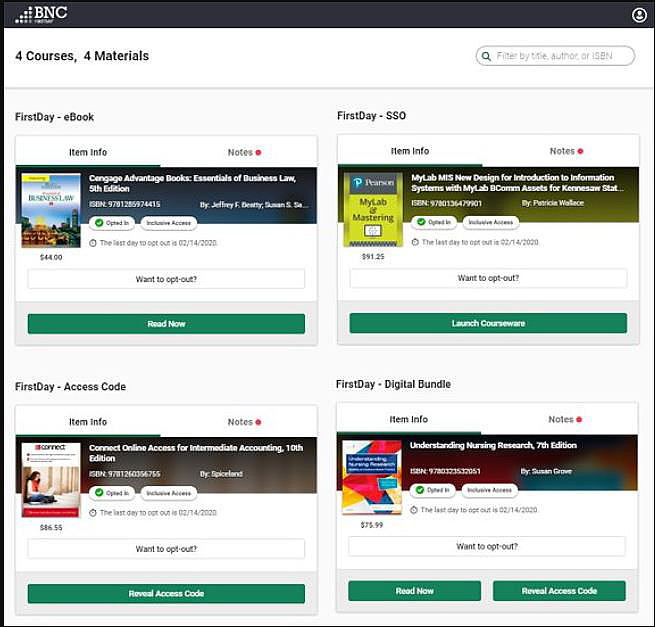
Task: Click the FirstDay - Digital Bundle course heading
Action: 393,384
